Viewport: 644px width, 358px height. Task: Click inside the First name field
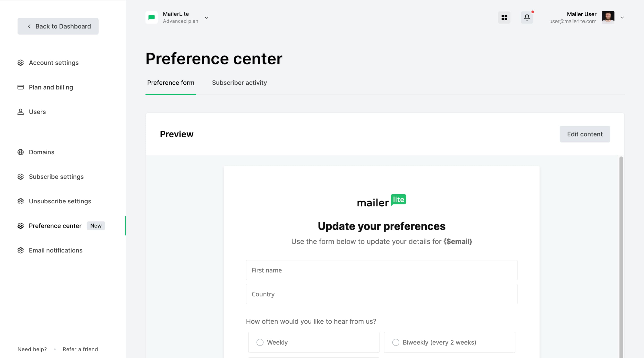coord(381,270)
